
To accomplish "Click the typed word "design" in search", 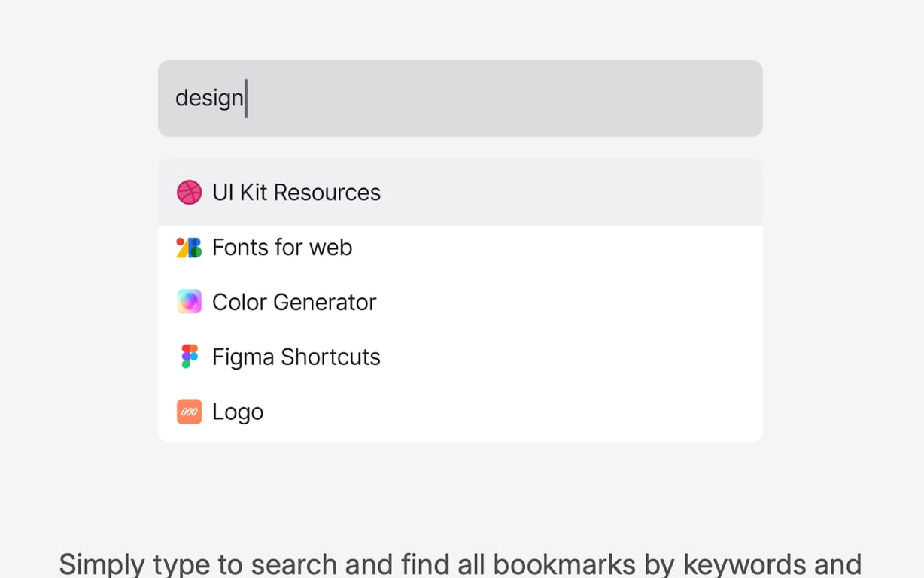I will [209, 99].
